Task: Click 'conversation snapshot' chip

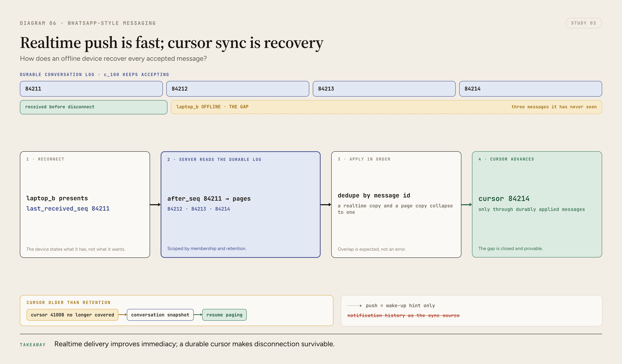Action: [x=160, y=315]
